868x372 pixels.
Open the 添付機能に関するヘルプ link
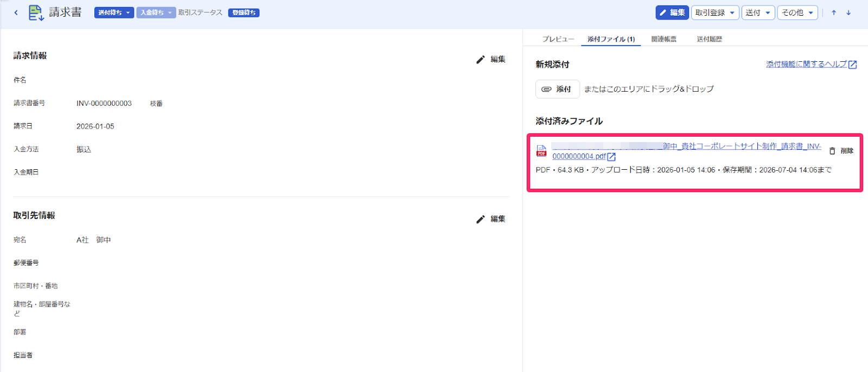point(811,64)
